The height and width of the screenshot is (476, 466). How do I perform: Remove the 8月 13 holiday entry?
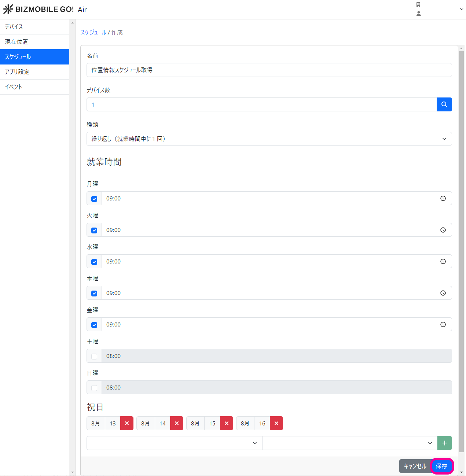click(127, 423)
